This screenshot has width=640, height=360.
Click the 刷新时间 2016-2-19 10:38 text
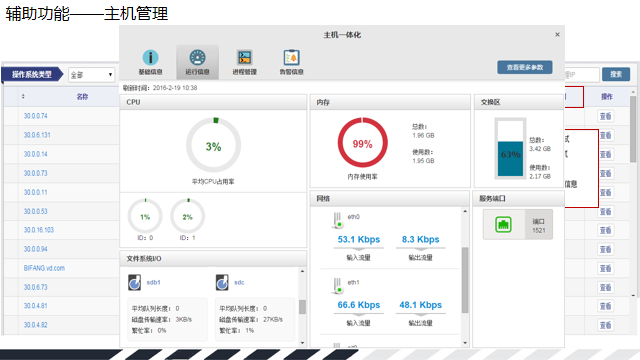tap(160, 88)
